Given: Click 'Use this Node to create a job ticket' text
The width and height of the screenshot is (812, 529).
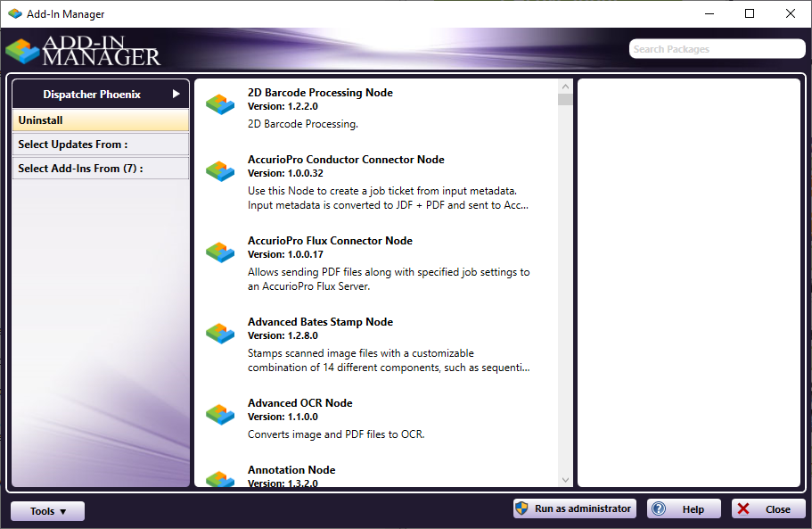Looking at the screenshot, I should coord(389,198).
